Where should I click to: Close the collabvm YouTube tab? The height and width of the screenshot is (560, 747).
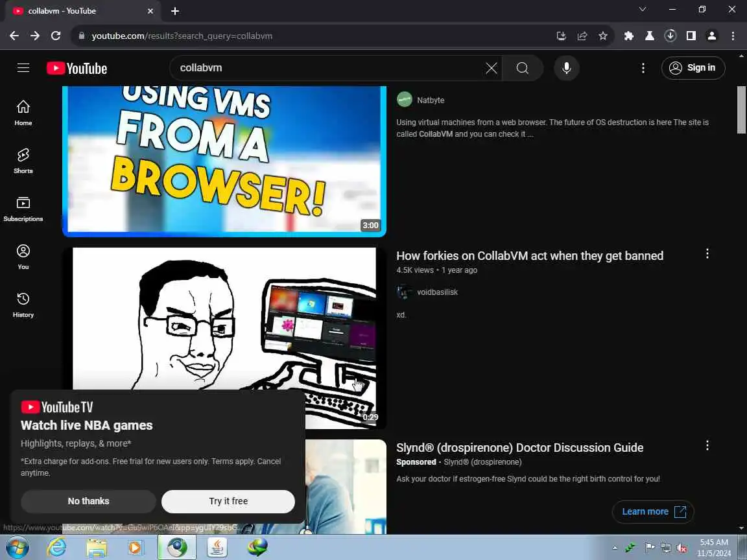pos(150,11)
